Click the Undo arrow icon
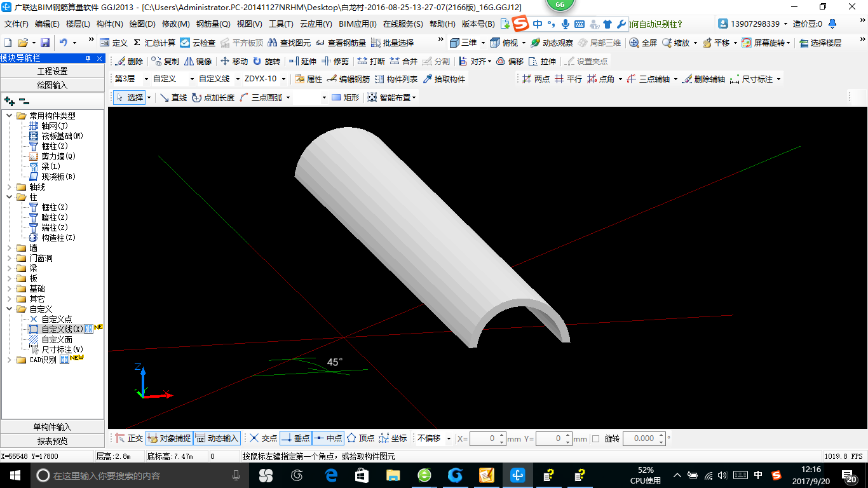The width and height of the screenshot is (868, 488). click(64, 43)
